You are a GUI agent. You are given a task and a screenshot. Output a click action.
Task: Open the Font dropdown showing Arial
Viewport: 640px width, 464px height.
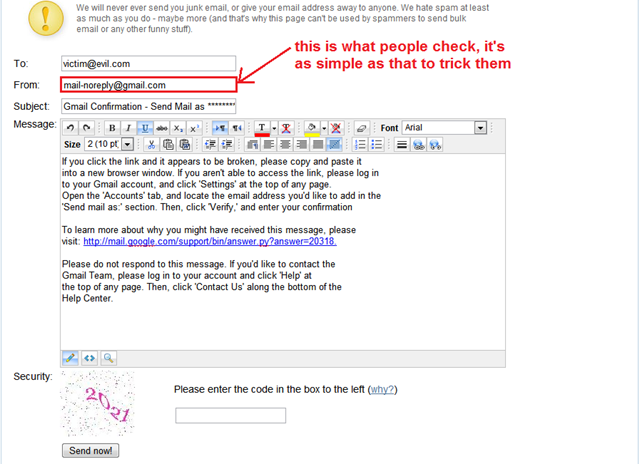point(444,128)
